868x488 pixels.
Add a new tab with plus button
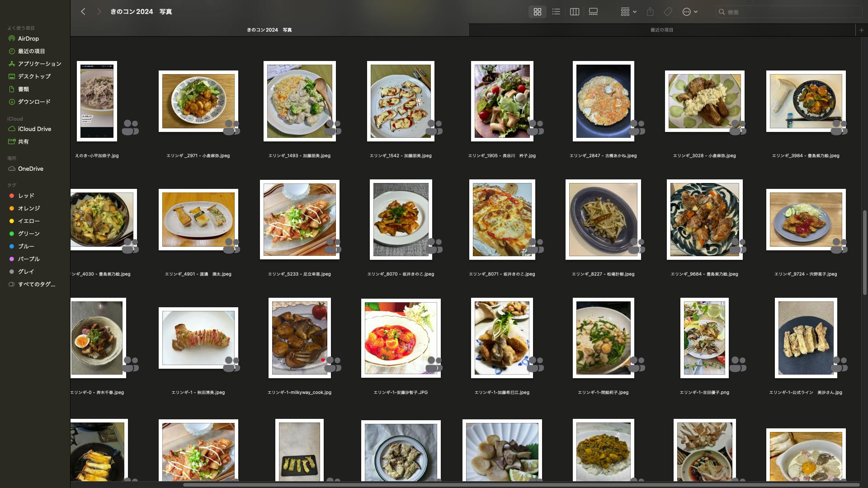point(861,30)
